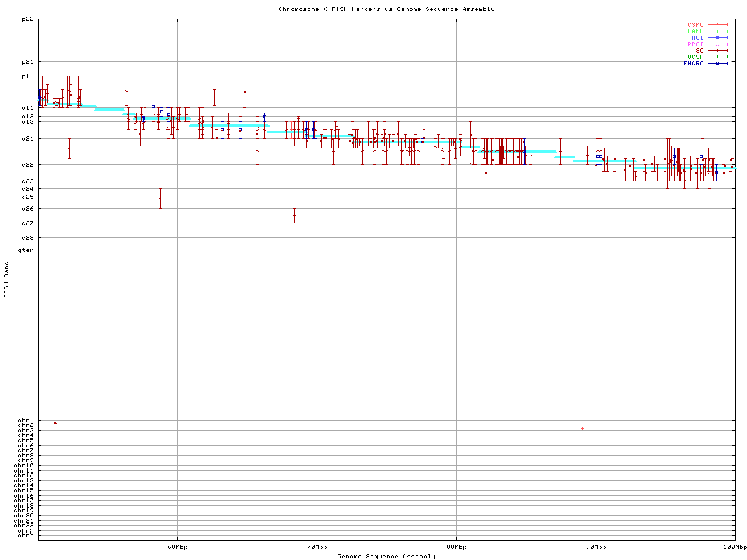Viewport: 747px width, 560px height.
Task: Select the outlier data point near q25
Action: (160, 198)
